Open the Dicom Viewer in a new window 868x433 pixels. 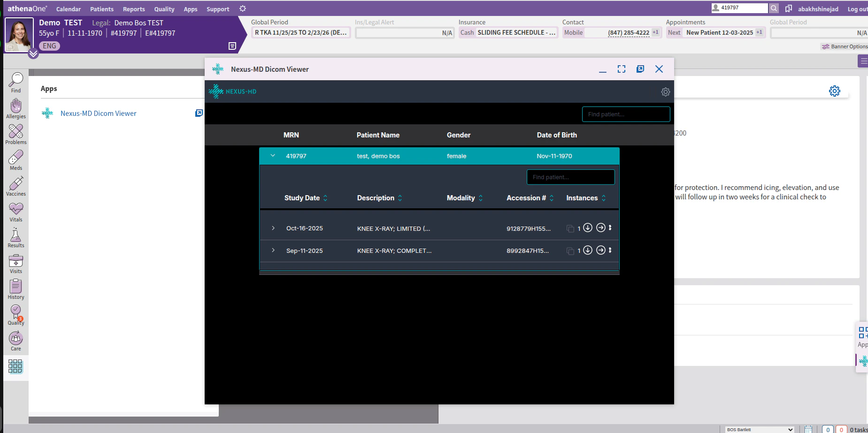coord(640,69)
